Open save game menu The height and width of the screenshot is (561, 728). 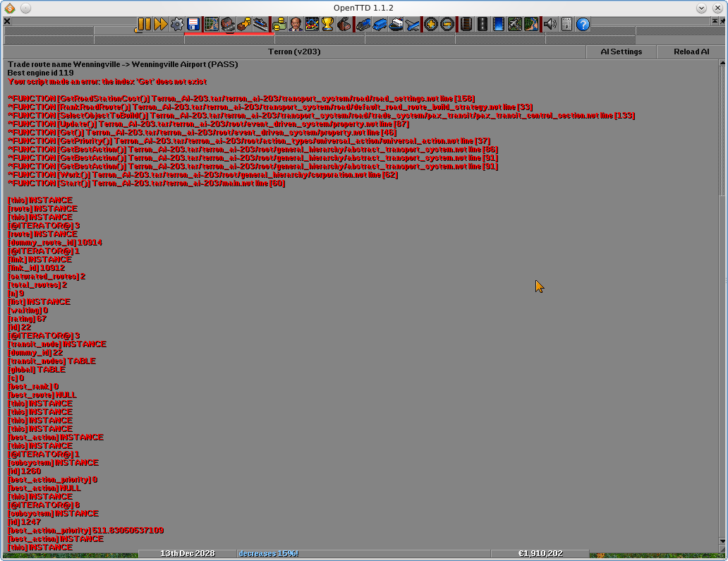click(193, 24)
